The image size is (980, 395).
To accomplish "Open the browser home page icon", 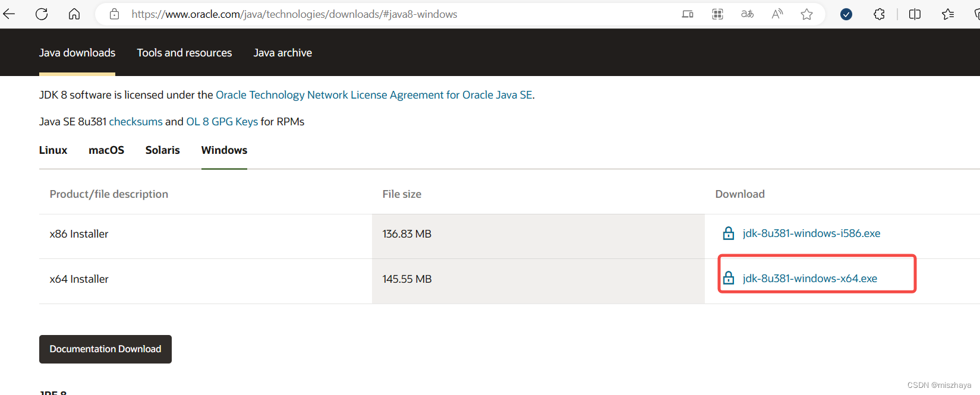I will [x=74, y=14].
